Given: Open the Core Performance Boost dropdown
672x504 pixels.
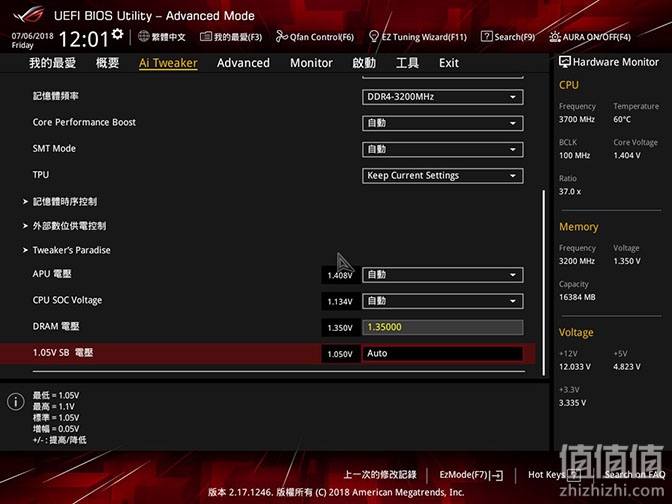Looking at the screenshot, I should (x=442, y=123).
